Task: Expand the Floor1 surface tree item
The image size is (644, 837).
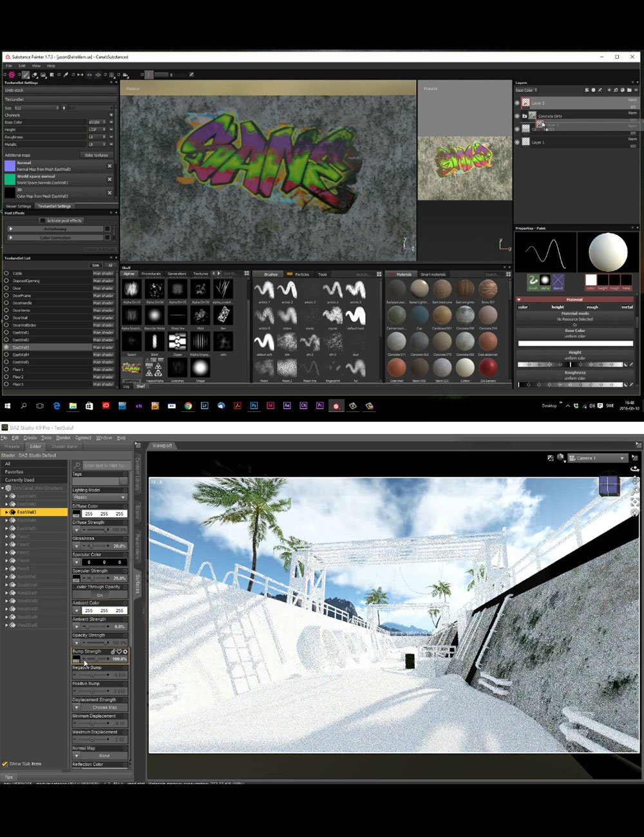Action: [6, 536]
